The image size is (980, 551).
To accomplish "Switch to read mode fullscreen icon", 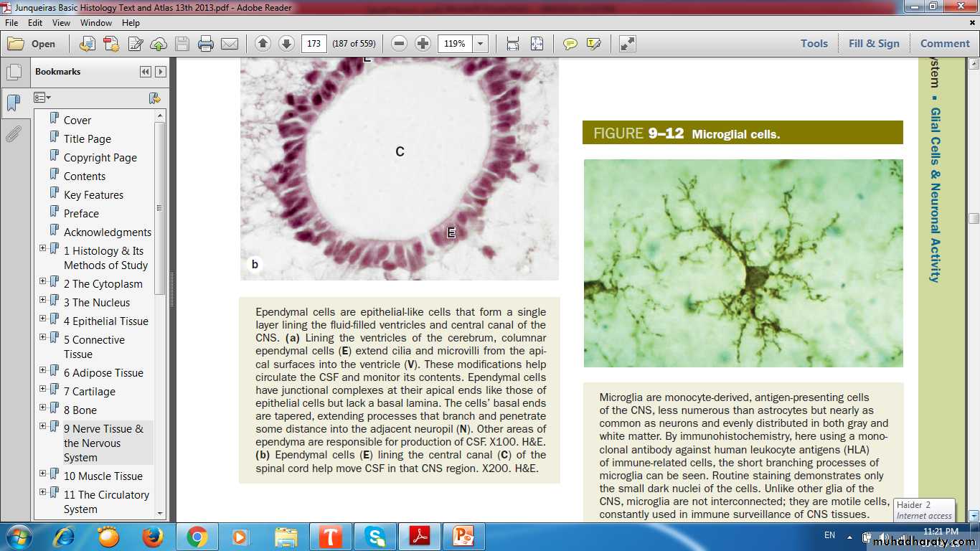I will (x=628, y=44).
